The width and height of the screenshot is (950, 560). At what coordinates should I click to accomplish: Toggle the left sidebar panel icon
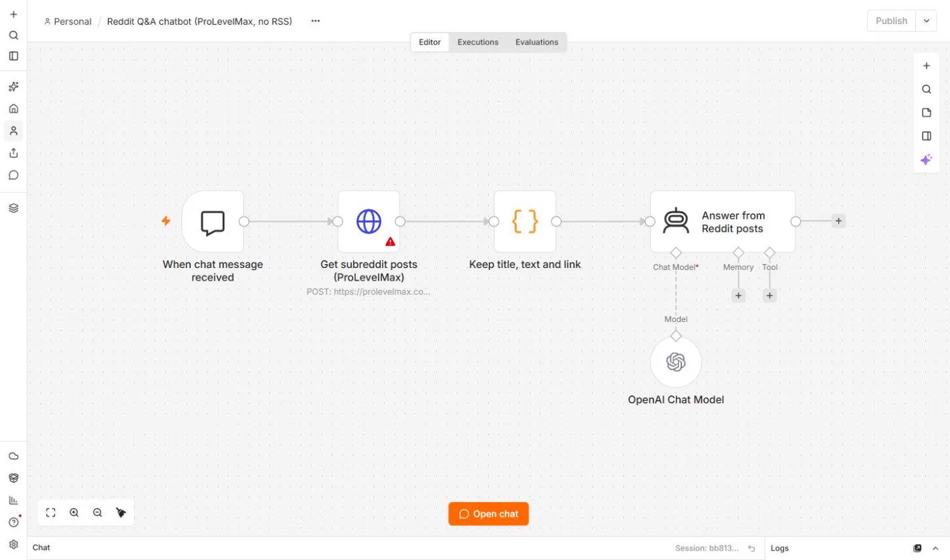click(13, 56)
